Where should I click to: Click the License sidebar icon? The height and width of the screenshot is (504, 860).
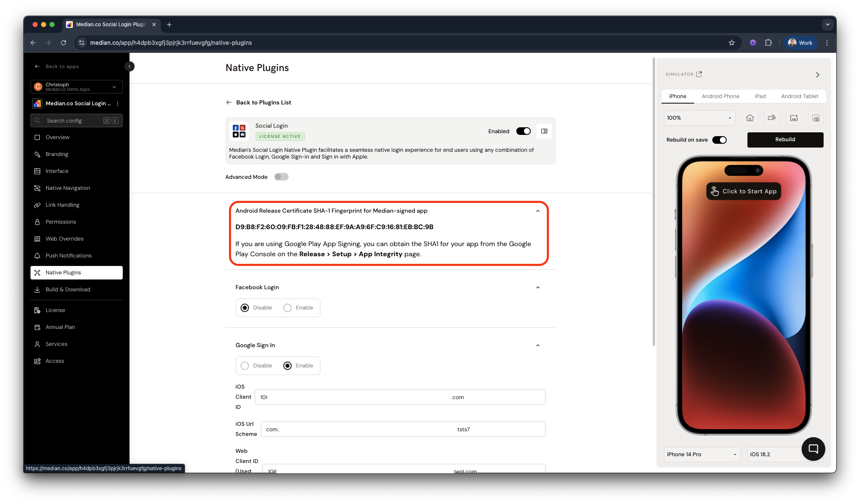point(37,310)
